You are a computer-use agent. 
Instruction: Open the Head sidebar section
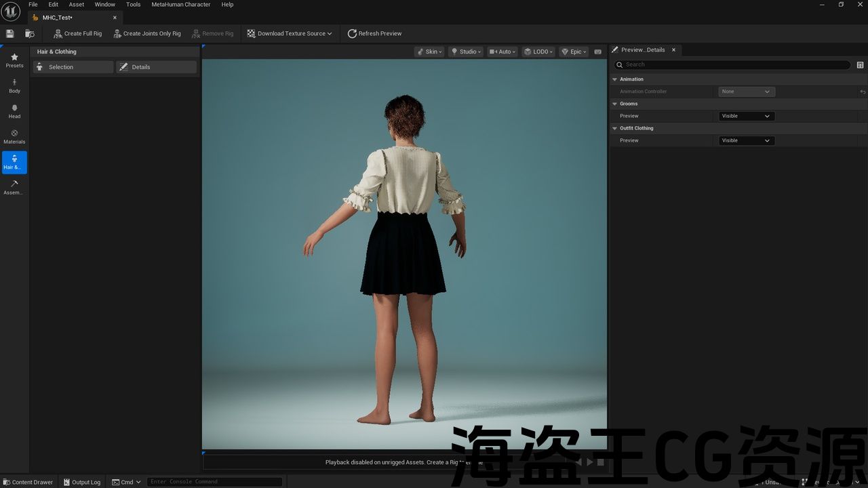14,111
